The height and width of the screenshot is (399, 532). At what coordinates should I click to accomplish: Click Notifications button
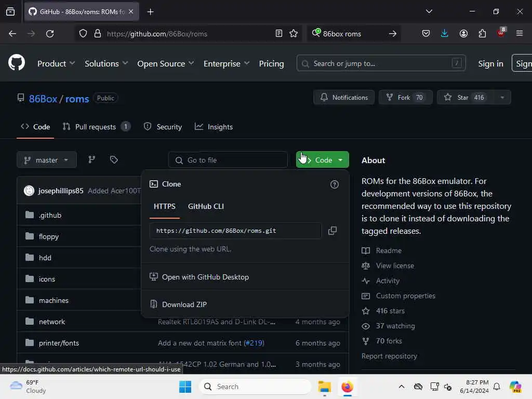[x=344, y=97]
